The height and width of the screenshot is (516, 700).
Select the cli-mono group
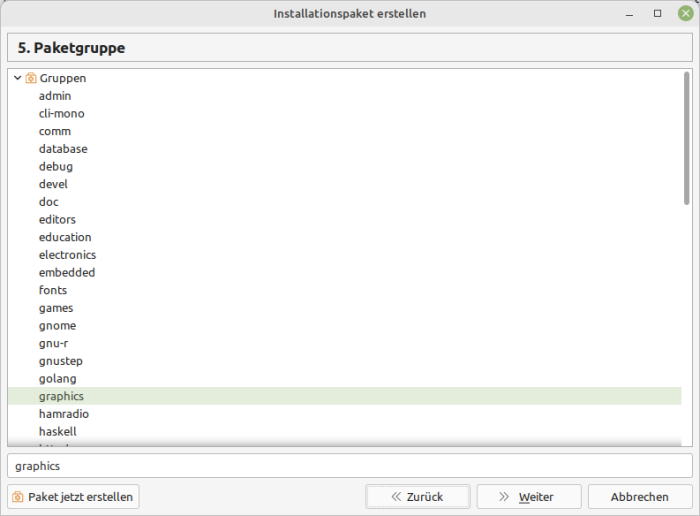pyautogui.click(x=345, y=113)
